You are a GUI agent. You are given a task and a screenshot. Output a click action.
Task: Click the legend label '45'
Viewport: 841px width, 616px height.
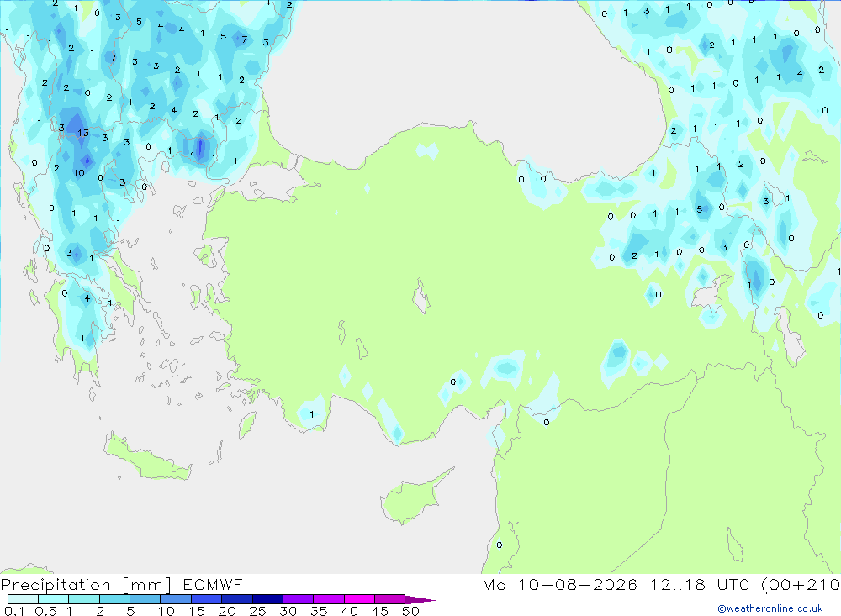tap(380, 611)
